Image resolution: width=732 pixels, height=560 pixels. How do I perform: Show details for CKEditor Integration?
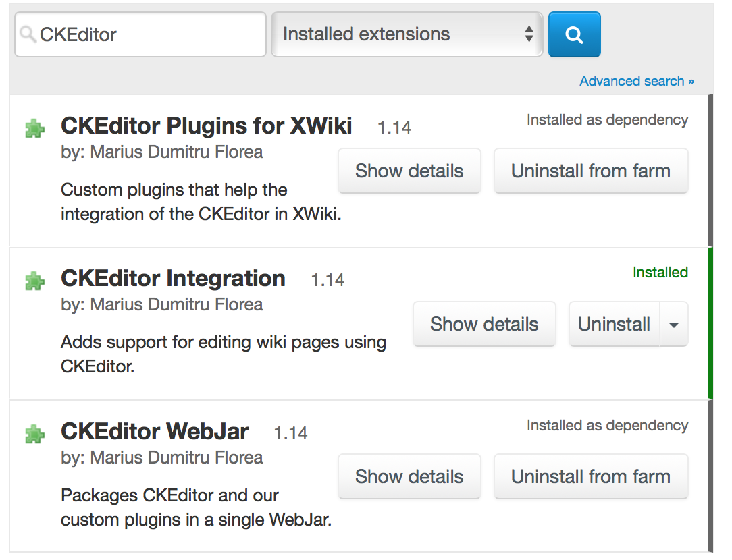(484, 324)
